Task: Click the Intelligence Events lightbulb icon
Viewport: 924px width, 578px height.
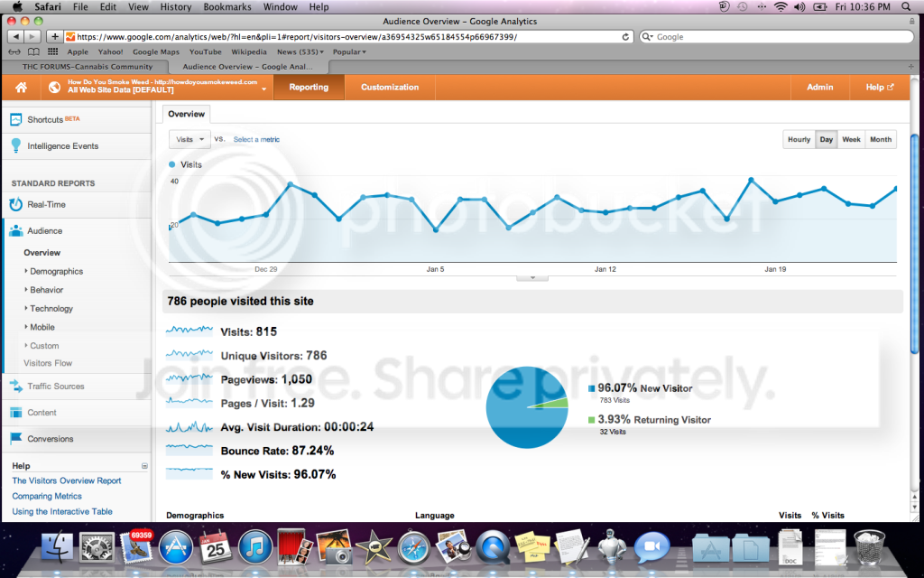Action: tap(16, 145)
